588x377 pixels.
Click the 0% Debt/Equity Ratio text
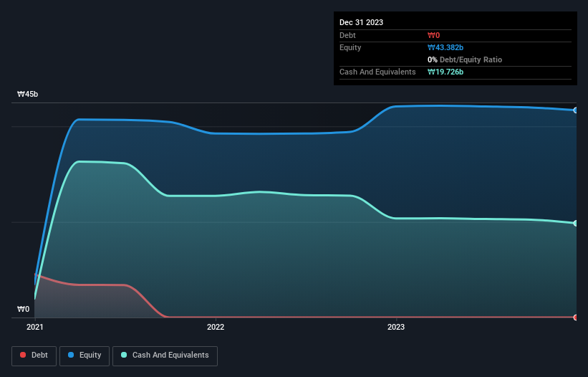tap(465, 59)
